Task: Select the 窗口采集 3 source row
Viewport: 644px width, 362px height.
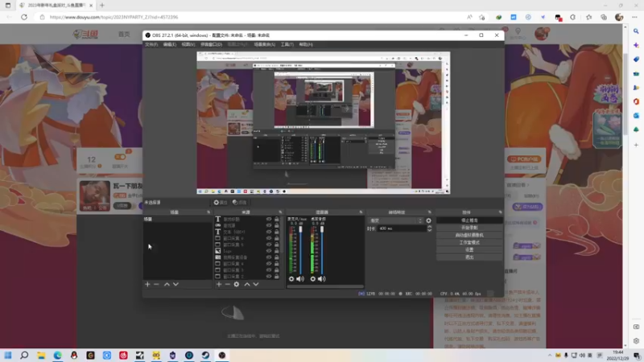Action: (248, 270)
